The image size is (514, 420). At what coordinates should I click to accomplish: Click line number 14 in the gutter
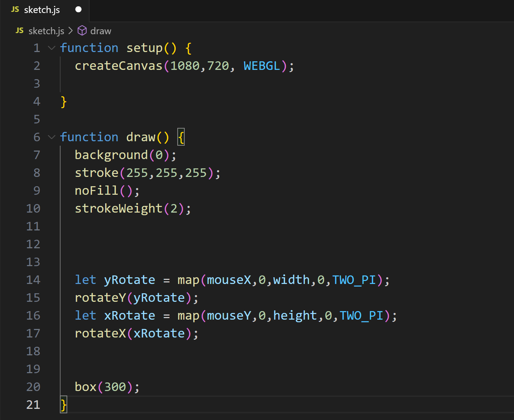[x=33, y=280]
